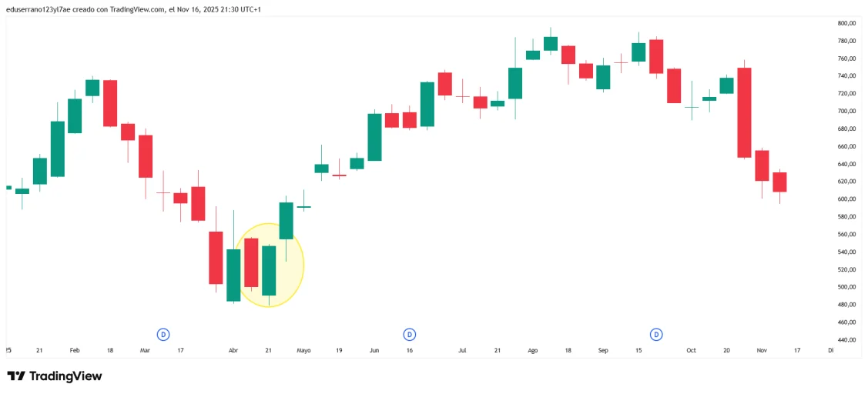
Task: Click the Mayo label on the time axis
Action: 304,351
